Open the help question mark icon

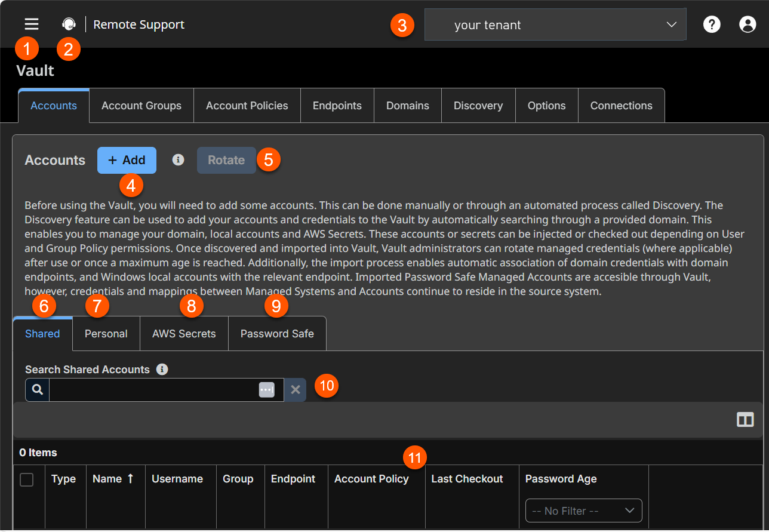[712, 24]
